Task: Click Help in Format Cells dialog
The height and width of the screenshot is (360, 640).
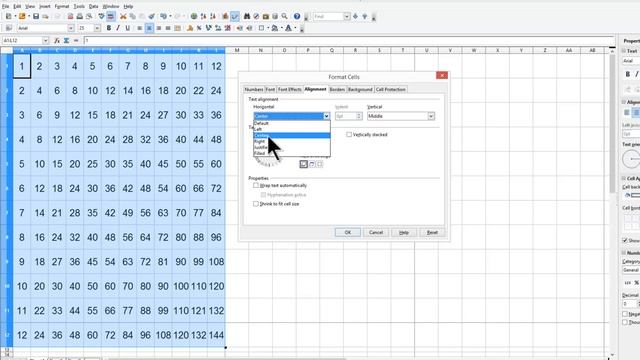Action: [404, 232]
